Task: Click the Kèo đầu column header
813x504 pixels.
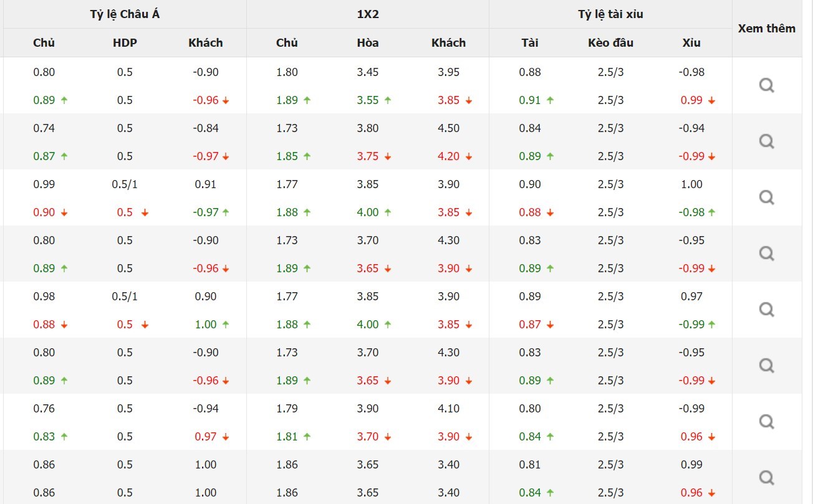Action: [x=610, y=43]
